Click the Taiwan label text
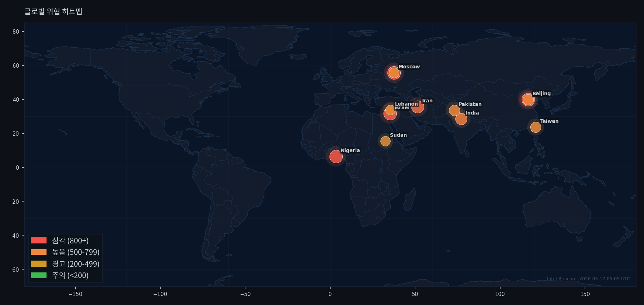 [x=550, y=121]
